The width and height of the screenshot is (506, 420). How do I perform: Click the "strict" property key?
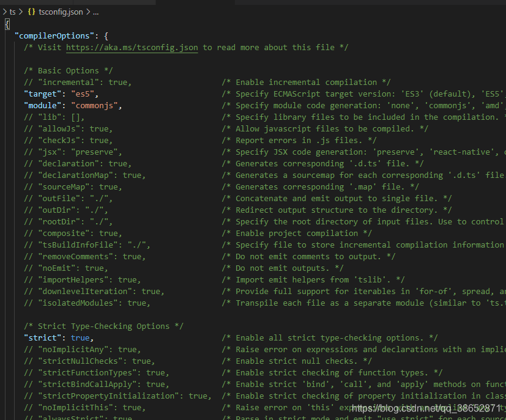[x=43, y=337]
